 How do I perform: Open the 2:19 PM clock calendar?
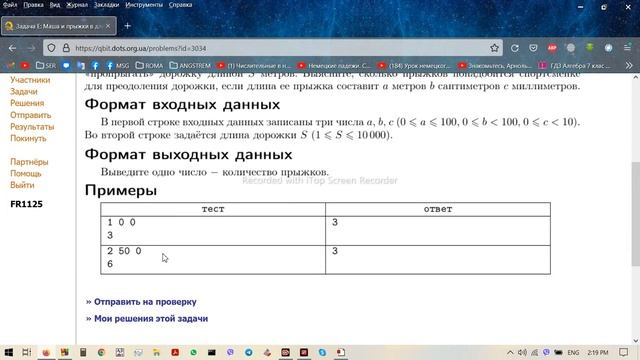(598, 352)
